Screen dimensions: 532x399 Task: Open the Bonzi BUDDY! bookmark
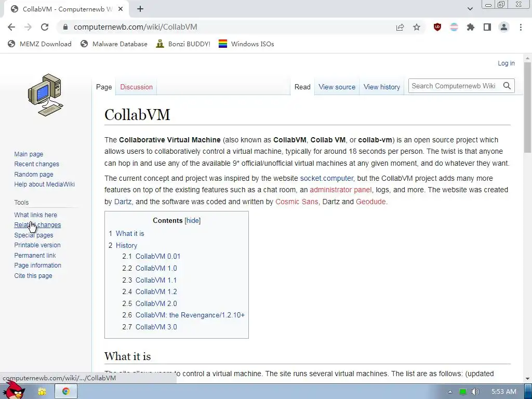click(x=183, y=44)
